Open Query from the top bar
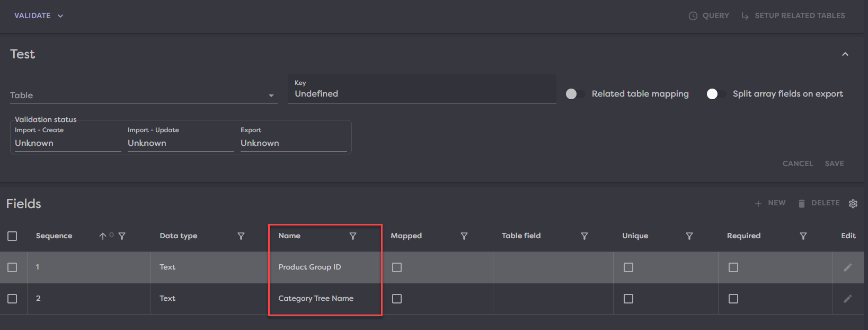 click(x=709, y=16)
